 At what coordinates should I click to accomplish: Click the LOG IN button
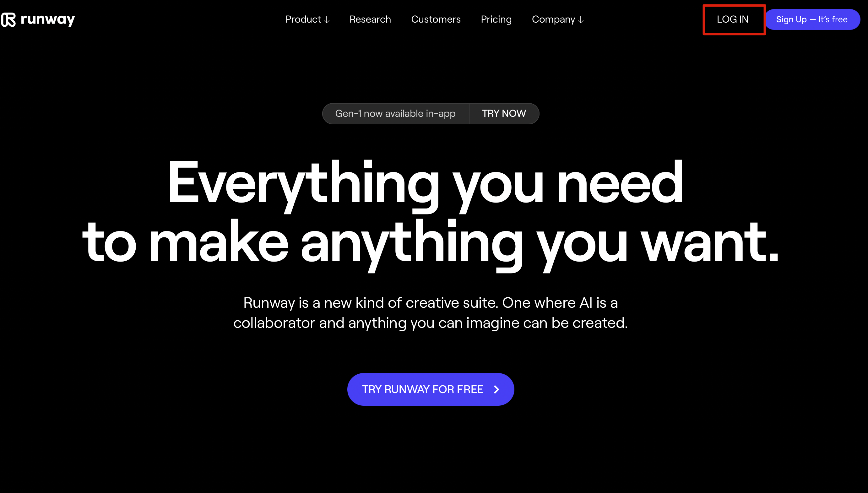click(x=733, y=19)
